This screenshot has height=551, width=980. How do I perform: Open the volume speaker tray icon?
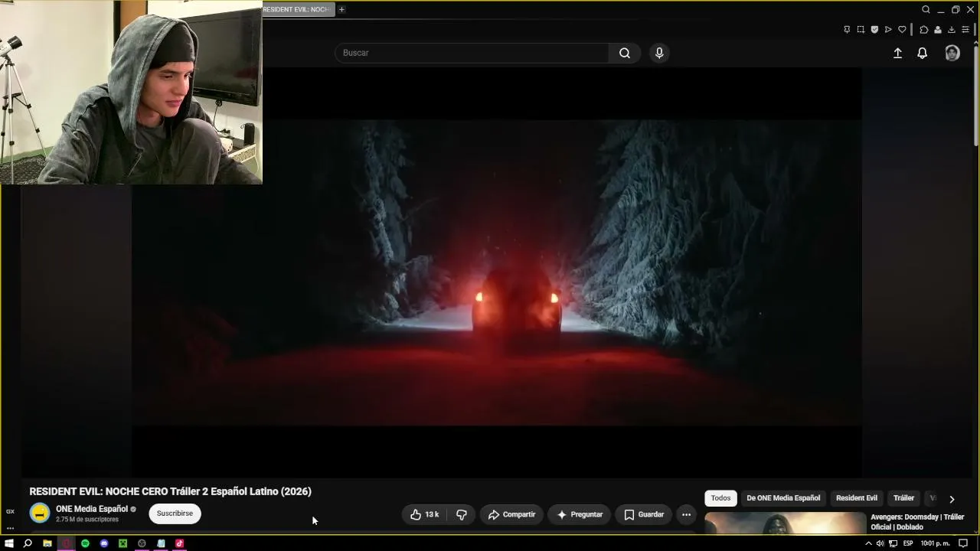click(x=880, y=543)
